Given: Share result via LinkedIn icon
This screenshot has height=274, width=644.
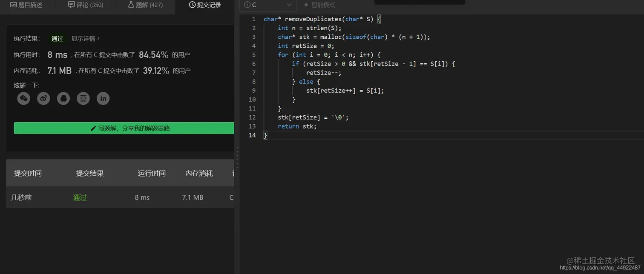Looking at the screenshot, I should (x=103, y=99).
